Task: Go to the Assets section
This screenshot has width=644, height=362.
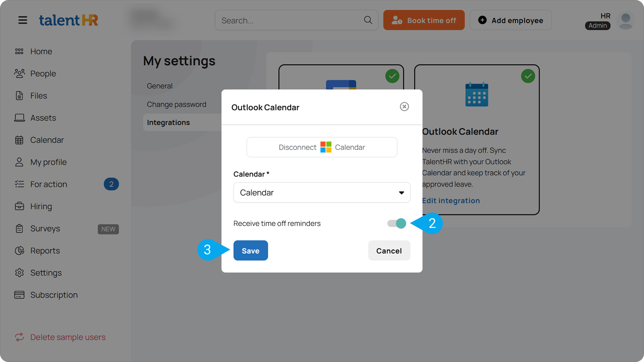Action: point(43,118)
